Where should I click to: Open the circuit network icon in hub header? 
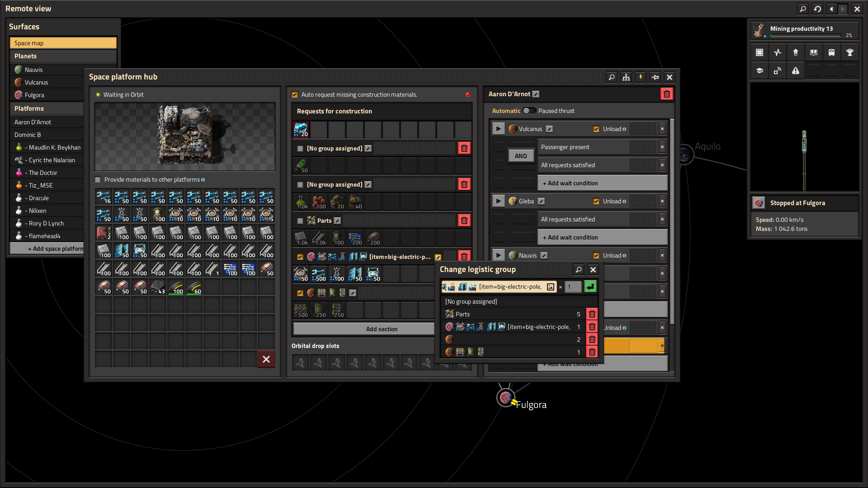point(626,77)
